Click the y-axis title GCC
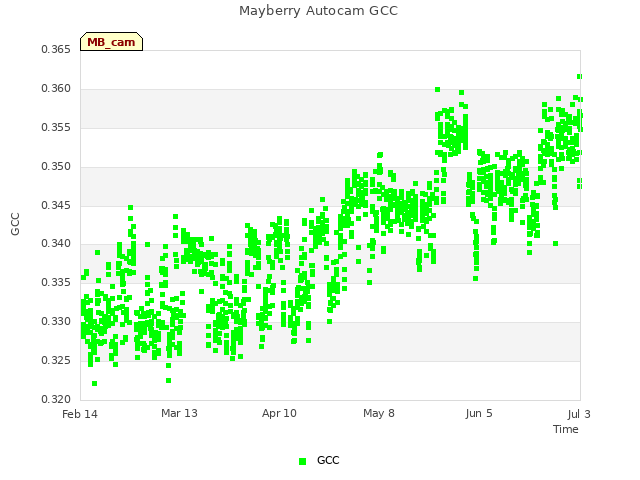640x480 pixels. [15, 224]
